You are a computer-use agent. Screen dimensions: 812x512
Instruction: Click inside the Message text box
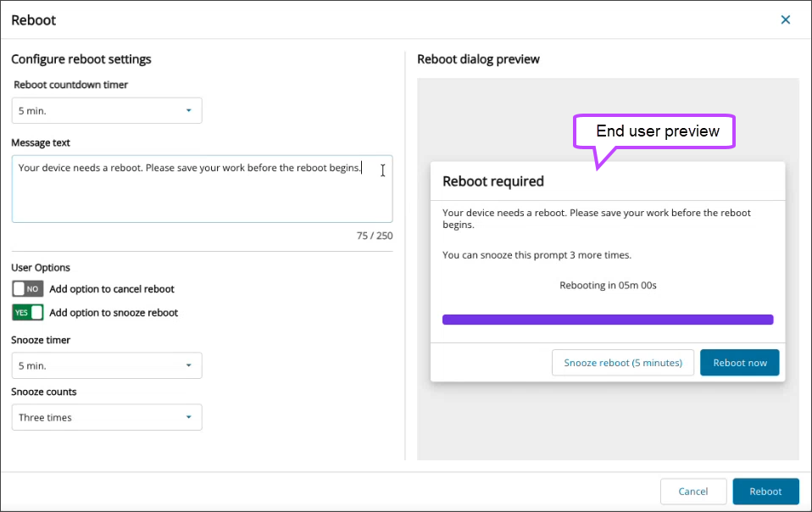[202, 194]
